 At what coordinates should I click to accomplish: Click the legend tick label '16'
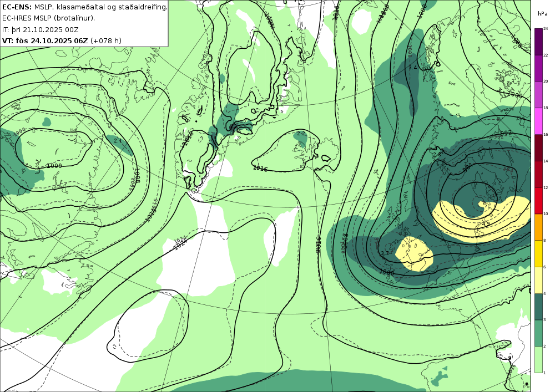[546, 134]
